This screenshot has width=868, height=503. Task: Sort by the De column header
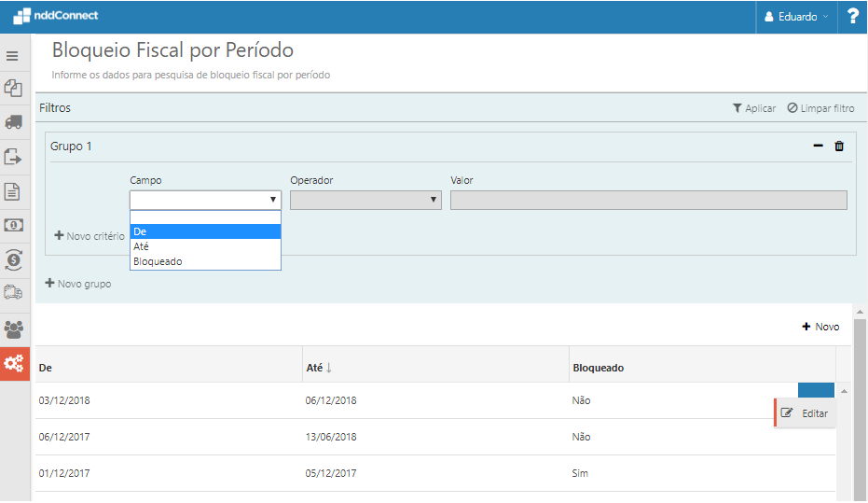click(x=46, y=368)
